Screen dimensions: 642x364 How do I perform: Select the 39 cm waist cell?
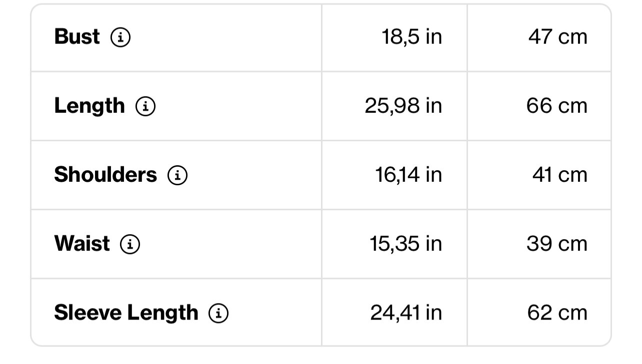coord(556,244)
